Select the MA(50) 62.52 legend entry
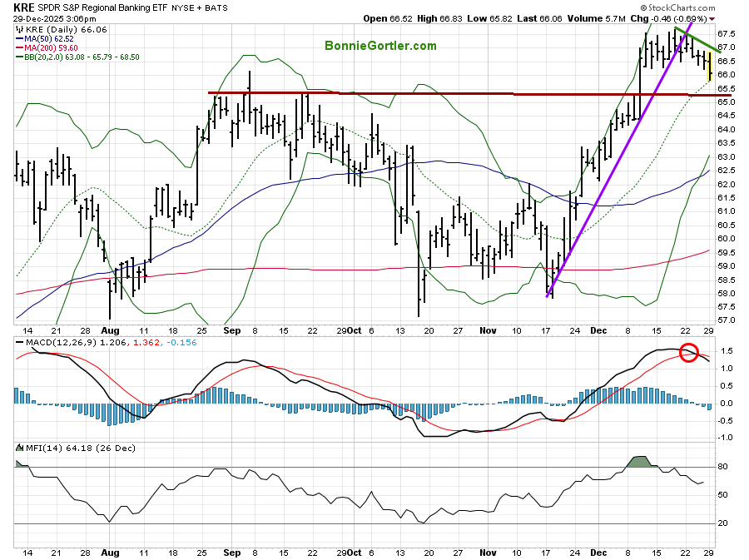The width and height of the screenshot is (749, 560). click(49, 38)
